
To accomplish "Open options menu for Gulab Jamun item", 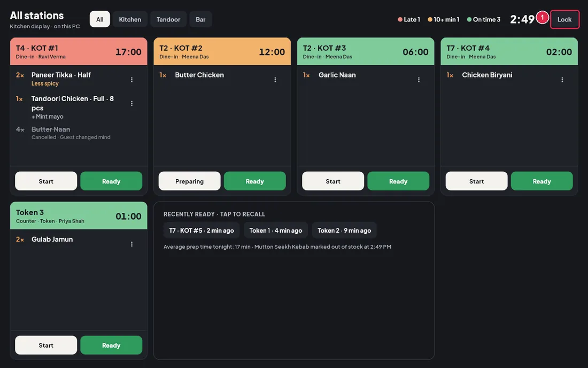I will pos(131,244).
